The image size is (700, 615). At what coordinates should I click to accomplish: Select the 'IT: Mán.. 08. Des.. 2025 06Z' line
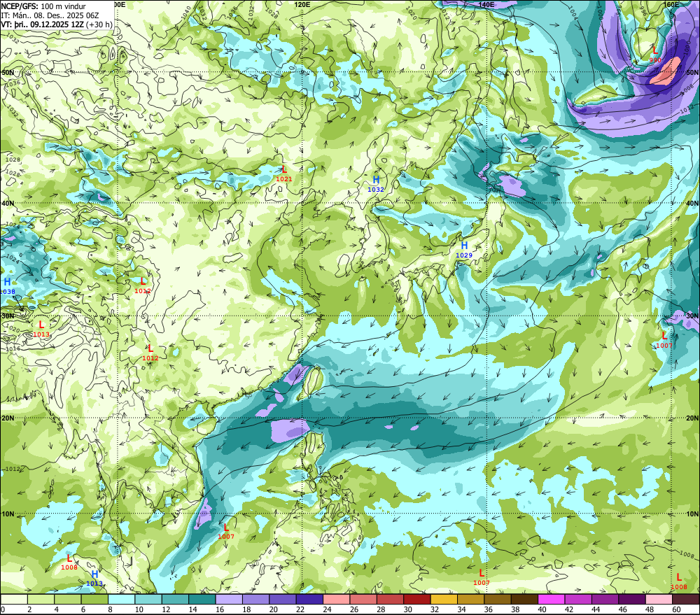point(50,15)
